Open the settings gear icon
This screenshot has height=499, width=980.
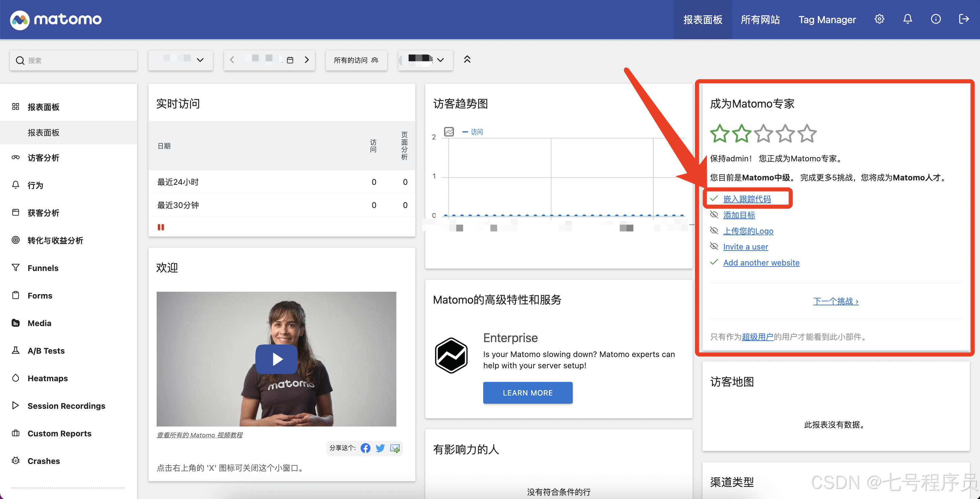pos(879,19)
